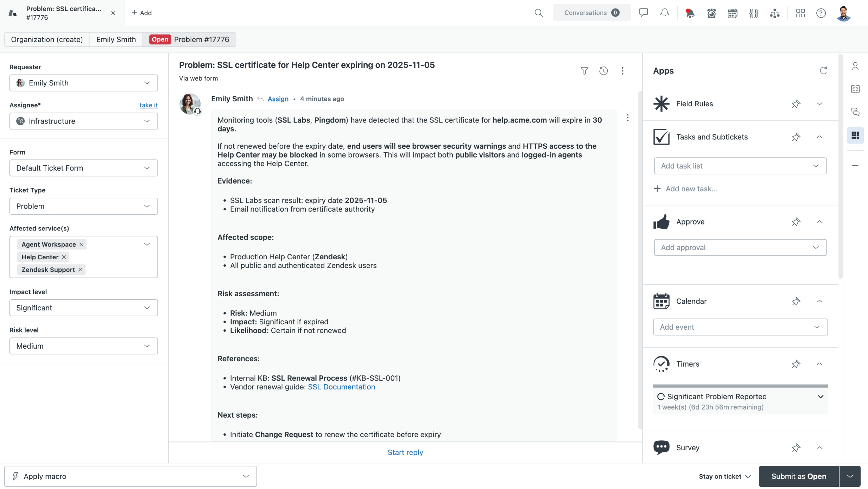Open the calendar icon in top bar
Viewport: 868px width, 489px height.
click(x=732, y=13)
